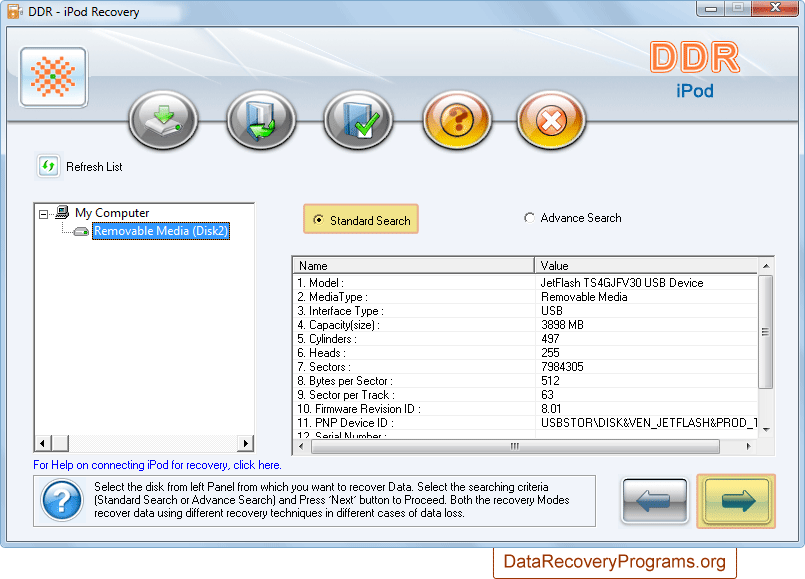This screenshot has width=805, height=579.
Task: Collapse the My Computer tree node
Action: [44, 214]
